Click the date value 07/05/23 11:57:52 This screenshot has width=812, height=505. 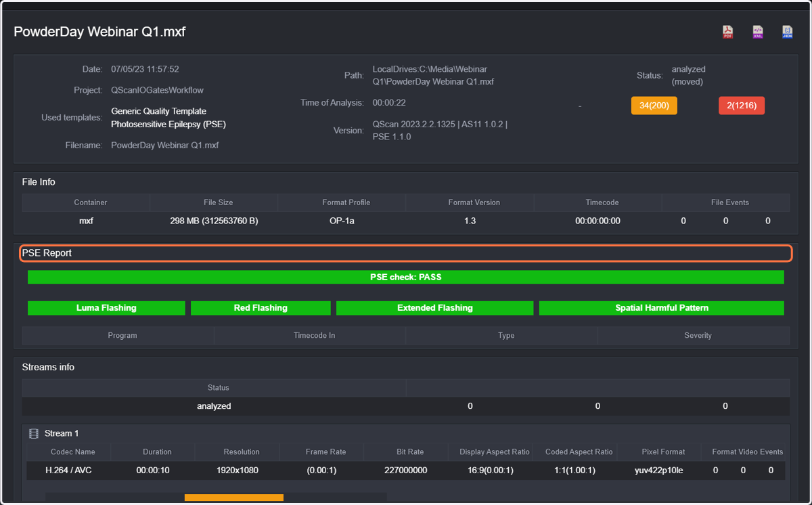145,69
